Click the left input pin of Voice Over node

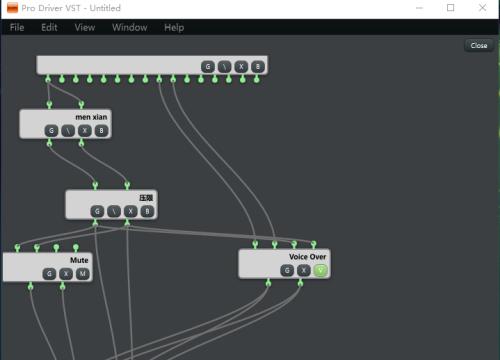(255, 245)
